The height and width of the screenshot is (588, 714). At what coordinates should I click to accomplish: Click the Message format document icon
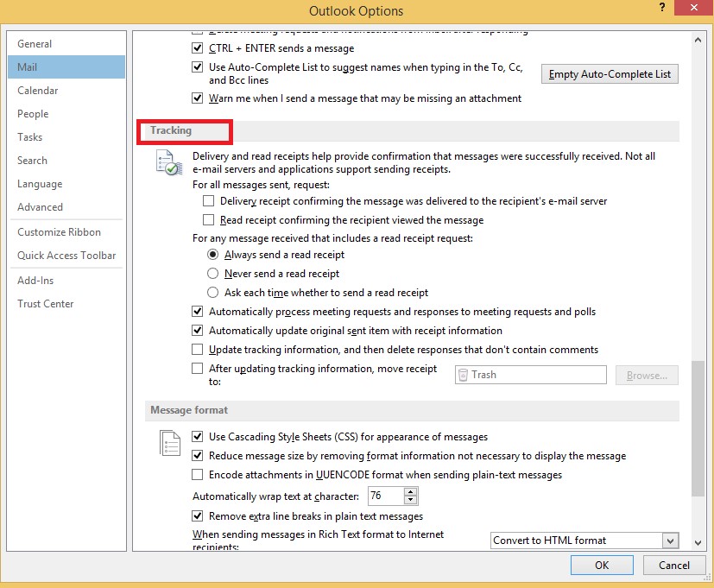point(170,443)
